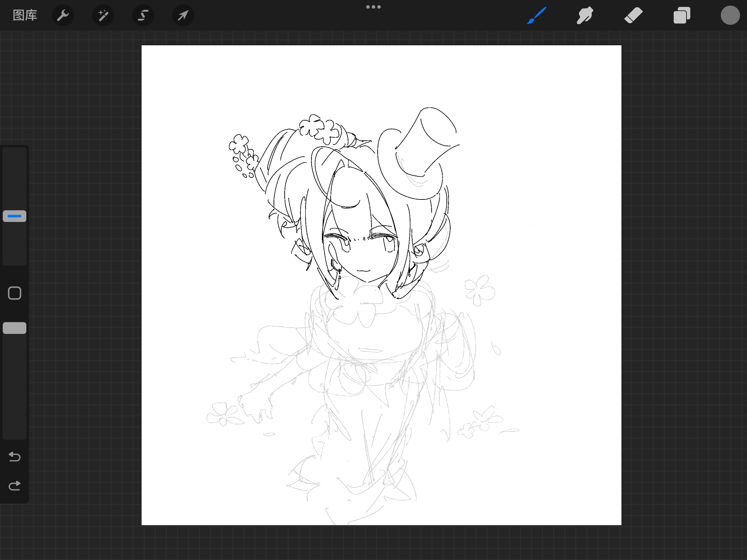Activate the Selection tool
747x560 pixels.
(x=143, y=15)
